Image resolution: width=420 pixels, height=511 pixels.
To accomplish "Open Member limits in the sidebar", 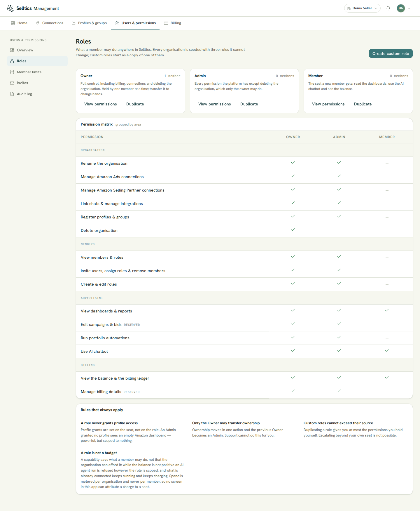I will [x=37, y=72].
